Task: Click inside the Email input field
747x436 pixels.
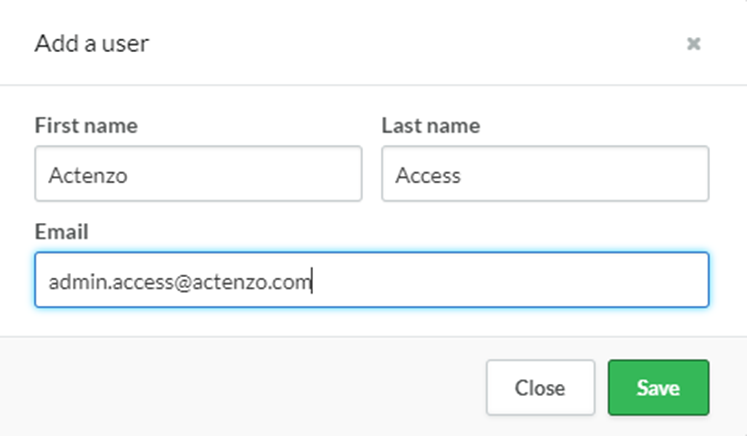Action: coord(372,280)
